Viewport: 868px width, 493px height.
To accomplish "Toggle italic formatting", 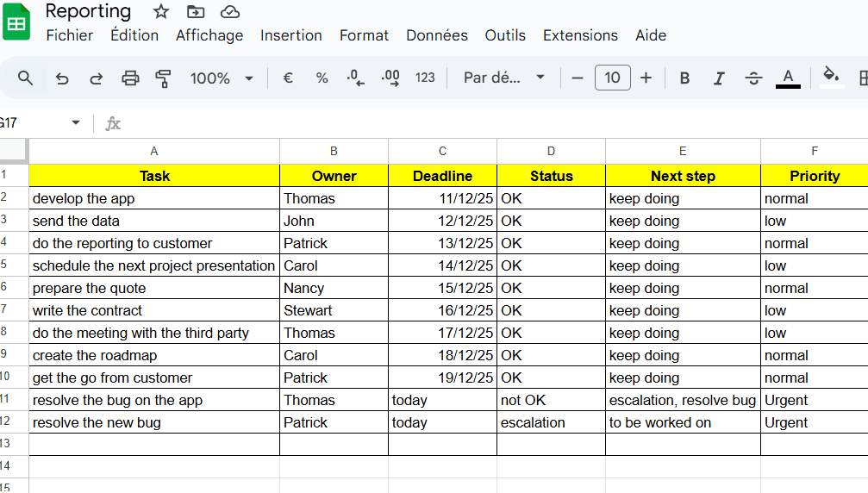I will point(719,78).
